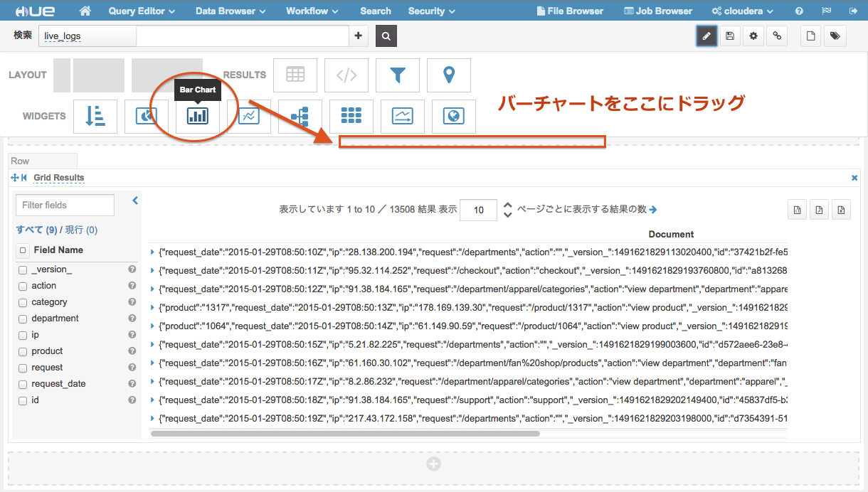Open the help question mark in navbar

click(800, 11)
